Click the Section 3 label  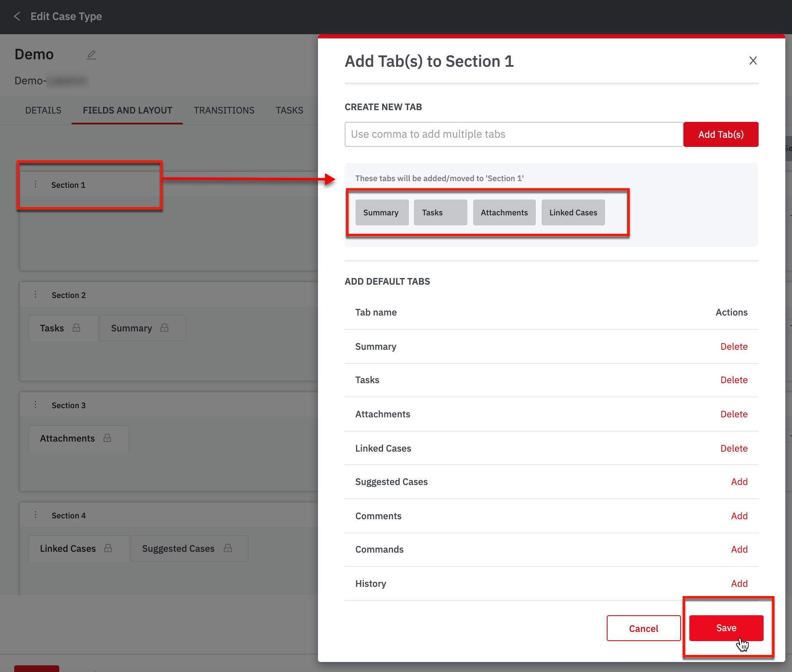(69, 405)
